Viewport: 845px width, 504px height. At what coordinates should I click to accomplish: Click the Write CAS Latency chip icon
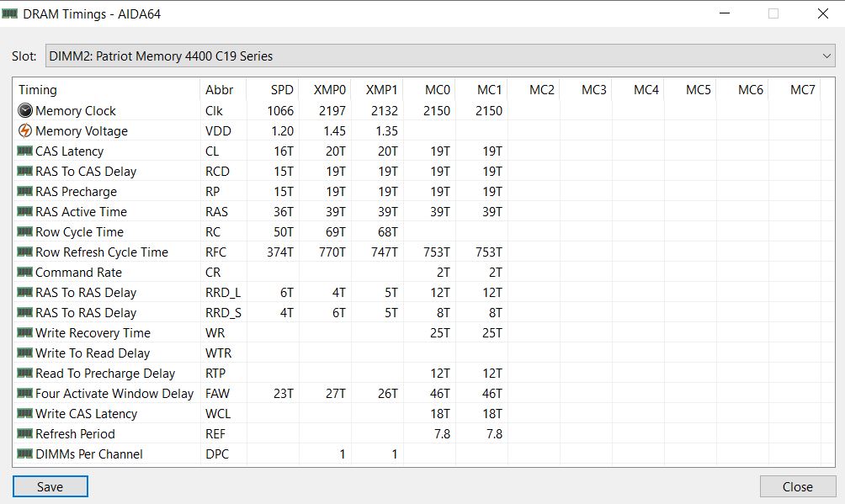click(24, 413)
